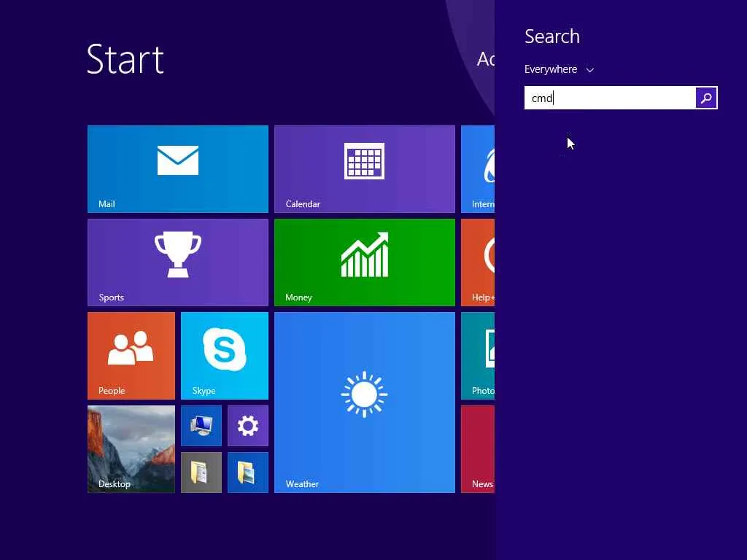Viewport: 747px width, 560px height.
Task: Expand the Everywhere search scope dropdown
Action: click(560, 69)
